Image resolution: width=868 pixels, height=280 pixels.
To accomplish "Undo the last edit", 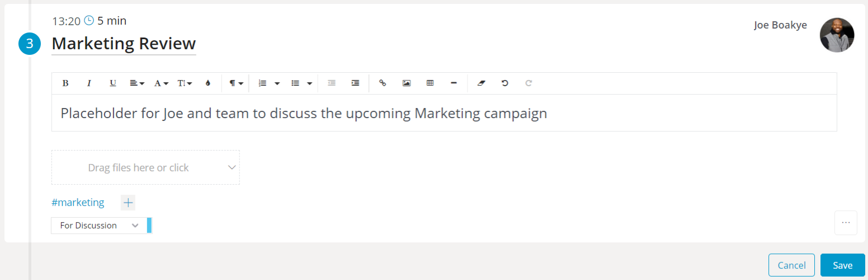I will [505, 83].
